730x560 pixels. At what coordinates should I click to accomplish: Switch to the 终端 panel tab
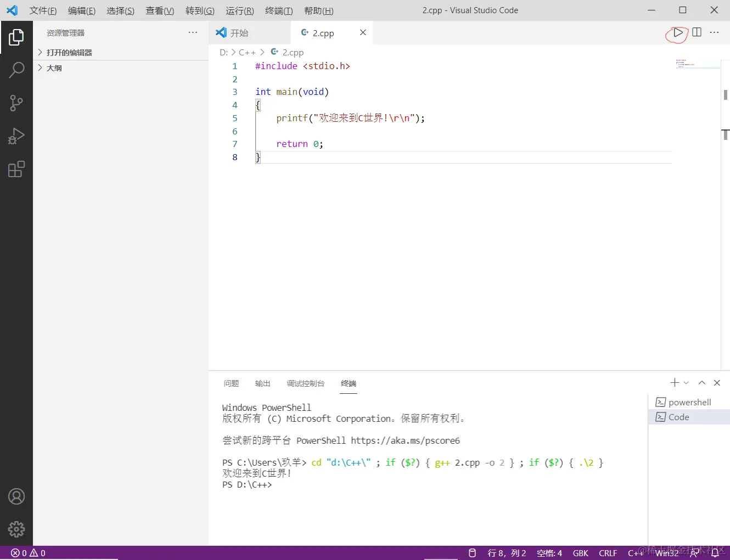point(349,383)
